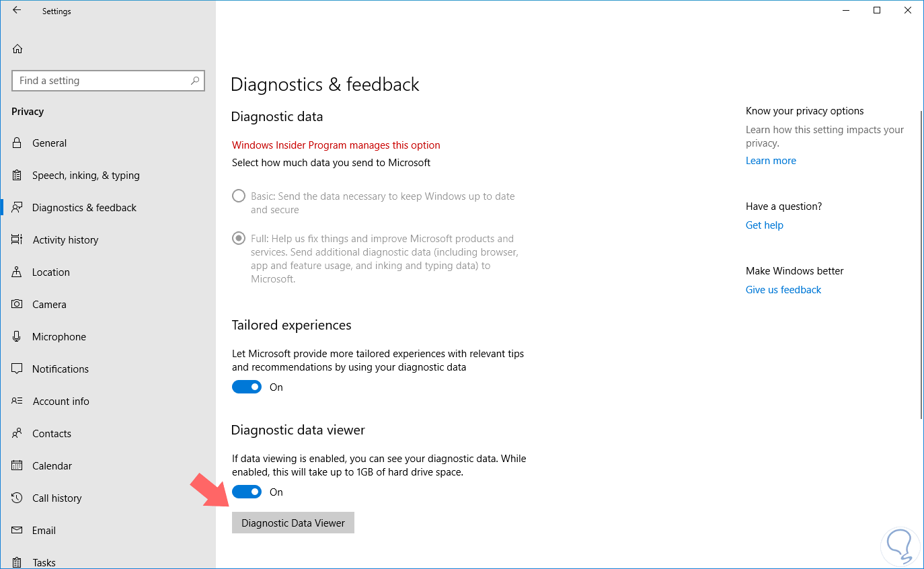Open Camera settings via the camera icon
Image resolution: width=924 pixels, height=569 pixels.
coord(17,304)
